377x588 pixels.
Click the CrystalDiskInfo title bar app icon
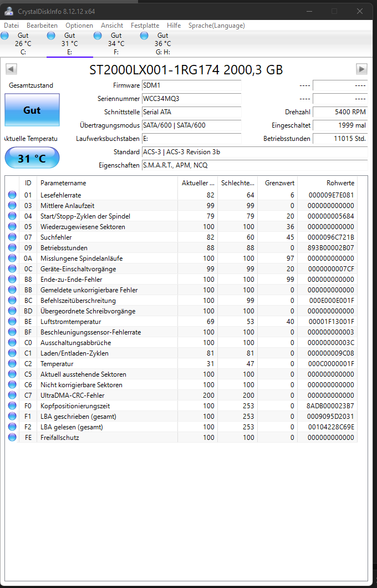[9, 11]
